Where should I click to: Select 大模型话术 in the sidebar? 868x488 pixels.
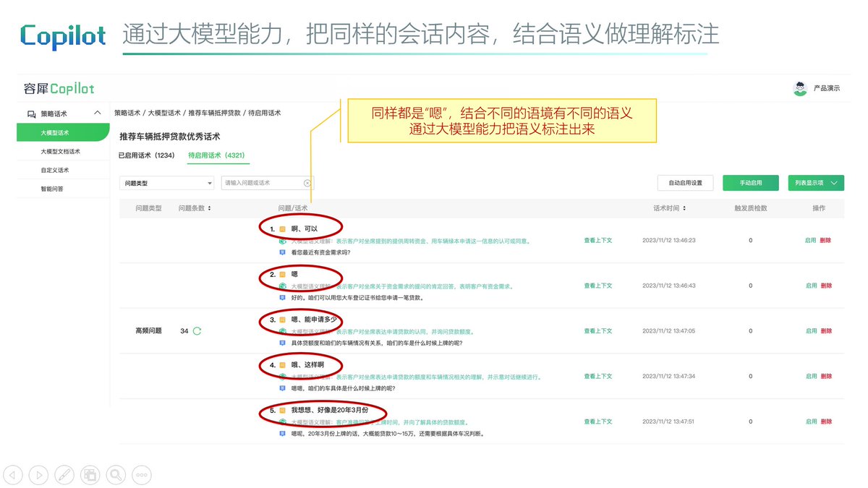63,133
